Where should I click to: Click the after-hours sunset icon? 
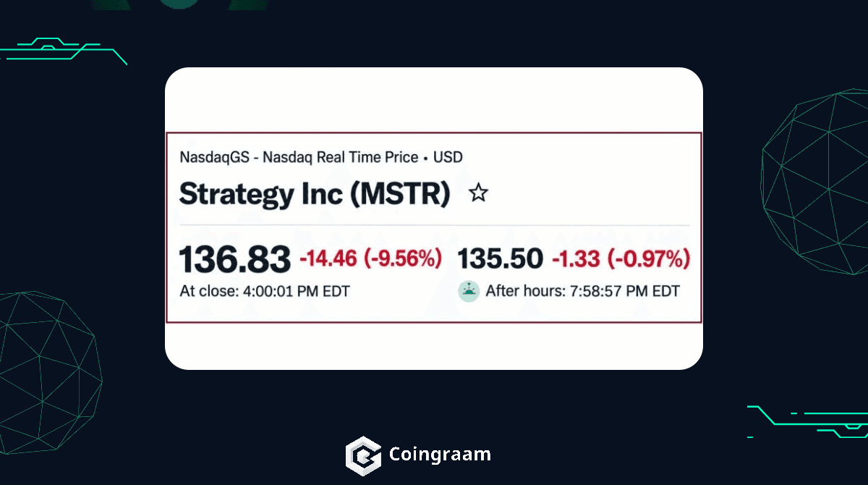coord(468,292)
